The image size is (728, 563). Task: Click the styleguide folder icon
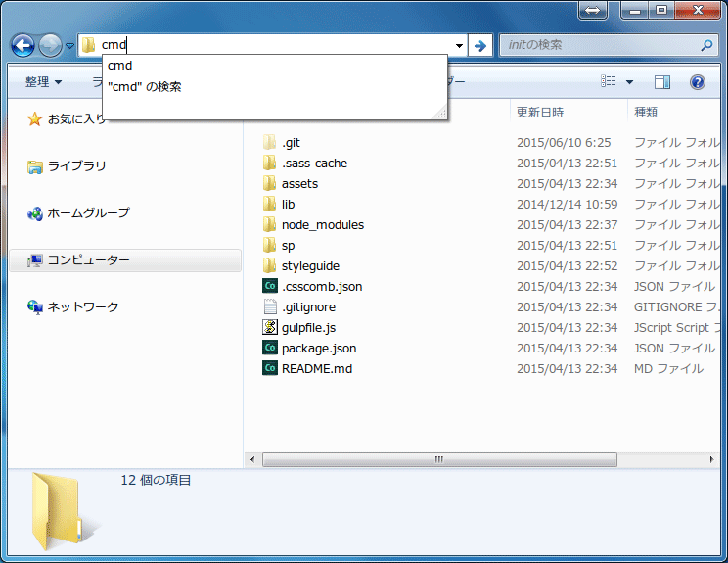point(269,265)
